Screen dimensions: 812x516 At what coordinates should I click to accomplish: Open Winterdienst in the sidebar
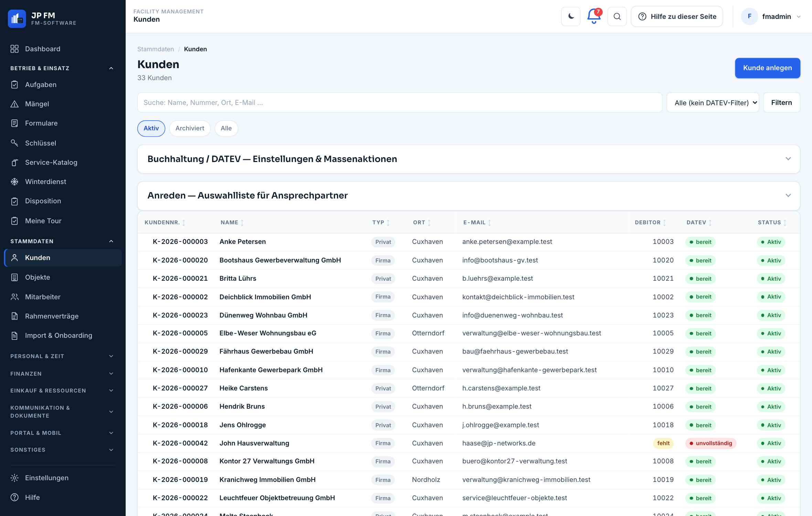click(x=63, y=182)
